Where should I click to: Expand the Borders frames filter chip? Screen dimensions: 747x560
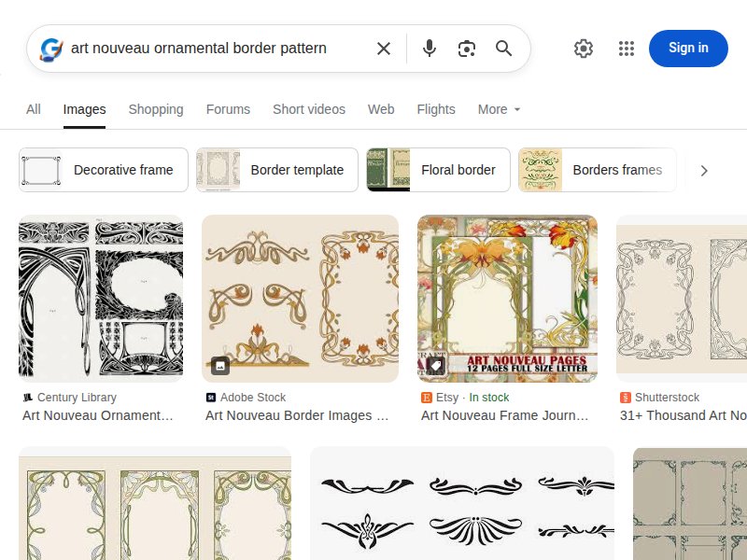coord(598,170)
